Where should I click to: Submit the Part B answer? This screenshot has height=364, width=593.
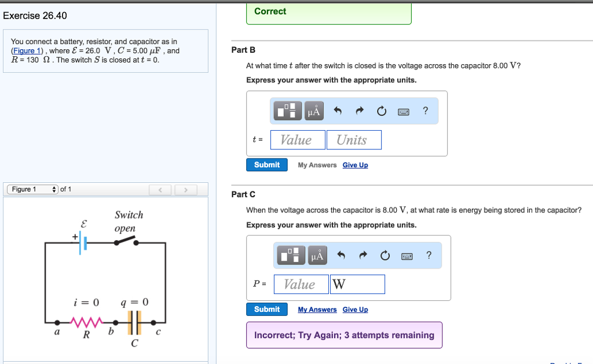266,165
